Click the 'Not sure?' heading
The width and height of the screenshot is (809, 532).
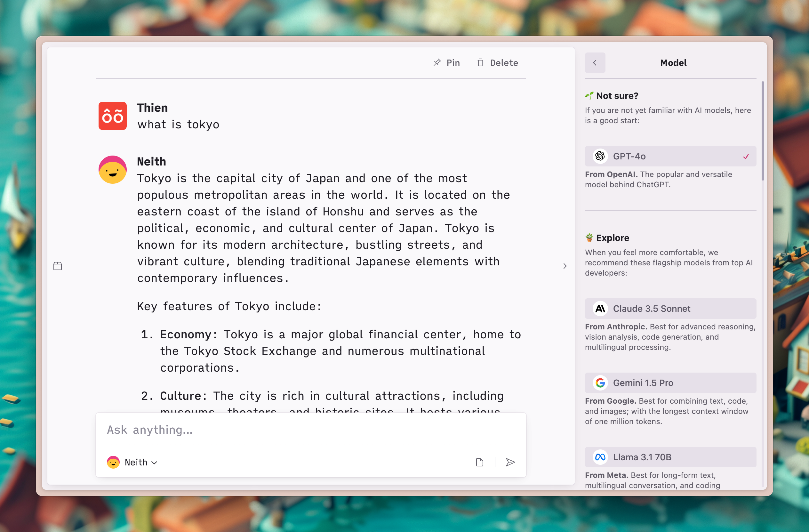click(617, 96)
